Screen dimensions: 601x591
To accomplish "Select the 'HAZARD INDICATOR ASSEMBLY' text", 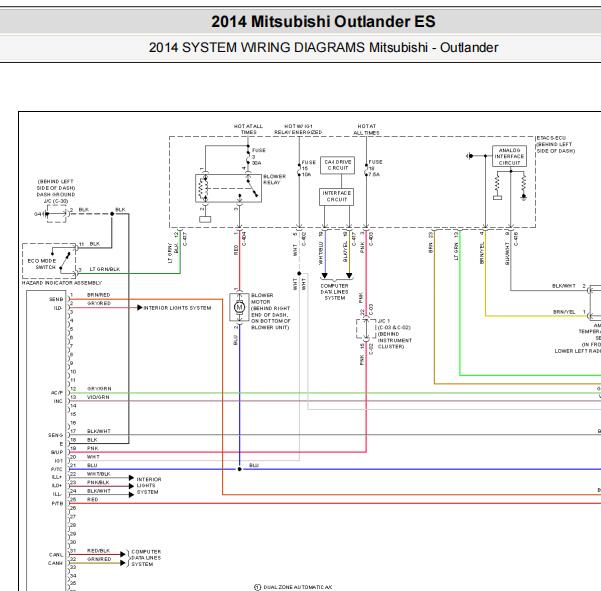I will (62, 283).
